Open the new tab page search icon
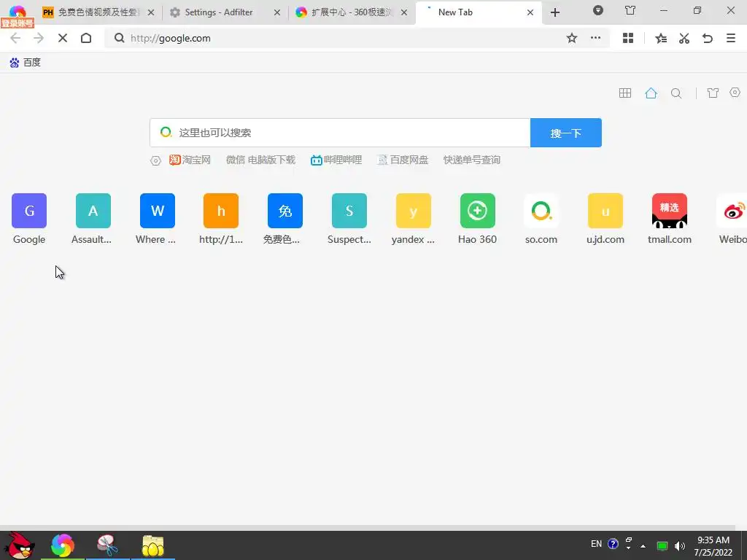The width and height of the screenshot is (747, 560). click(676, 93)
